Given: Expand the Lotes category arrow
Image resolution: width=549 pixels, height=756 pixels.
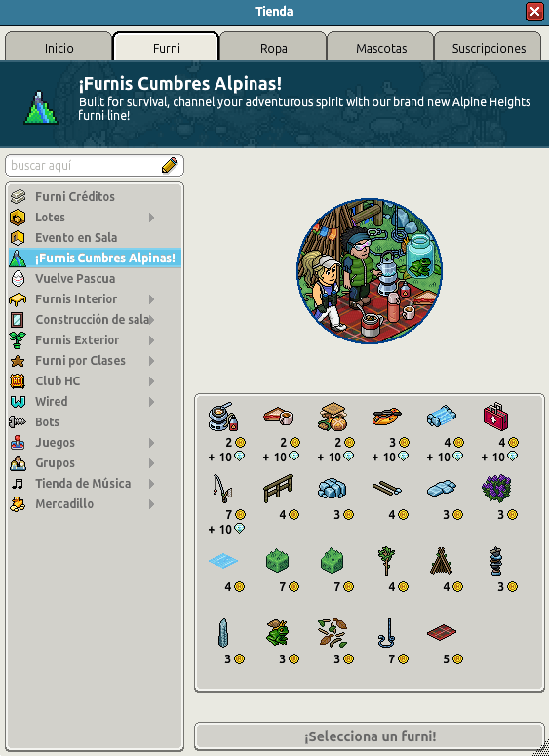Looking at the screenshot, I should click(151, 218).
